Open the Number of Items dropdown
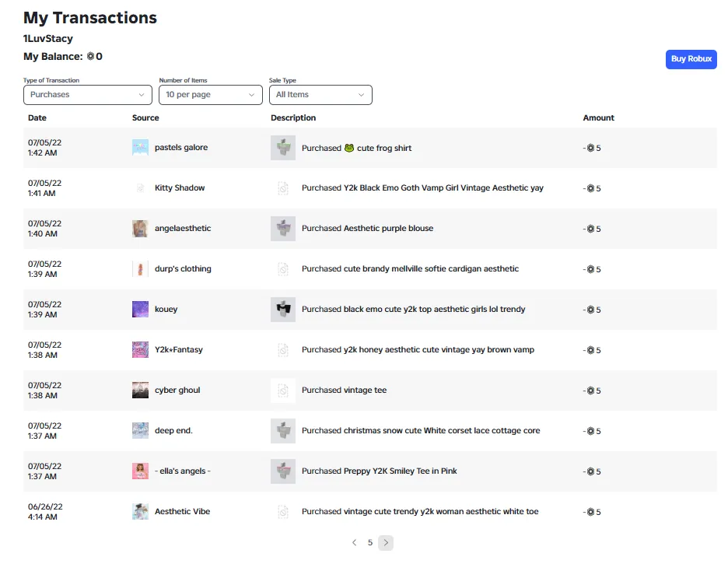Screen dimensions: 728x564 pyautogui.click(x=211, y=95)
